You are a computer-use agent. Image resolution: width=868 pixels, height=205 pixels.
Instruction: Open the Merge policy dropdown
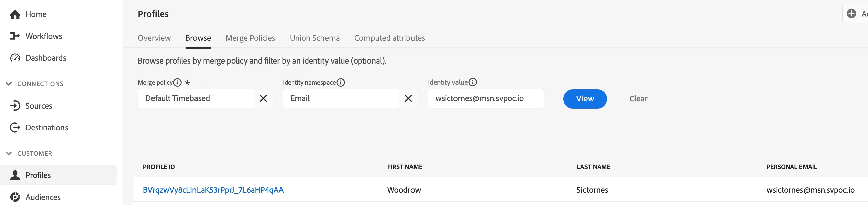pyautogui.click(x=196, y=98)
